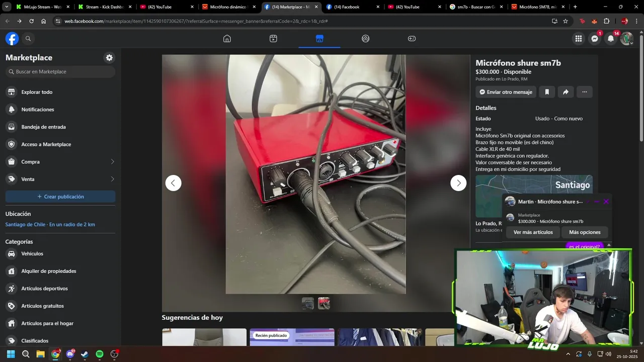Click the Buscar en Marketplace search field

[x=60, y=72]
